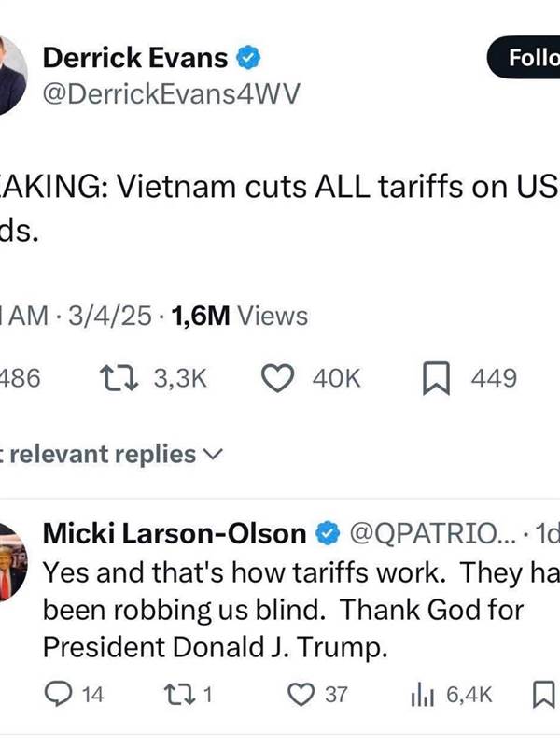View analytics for the reply with 6,4K views
This screenshot has width=560, height=747.
coord(422,695)
